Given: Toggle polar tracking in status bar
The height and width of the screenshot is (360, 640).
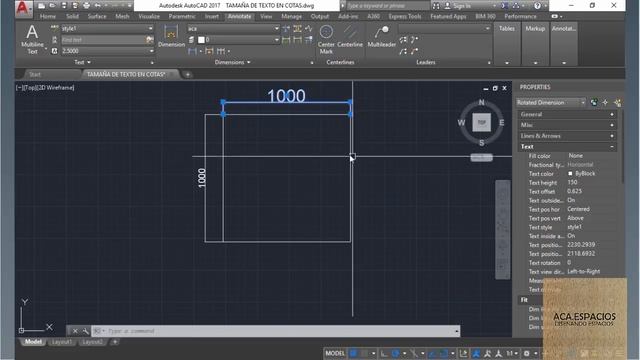Looking at the screenshot, I should pos(395,353).
